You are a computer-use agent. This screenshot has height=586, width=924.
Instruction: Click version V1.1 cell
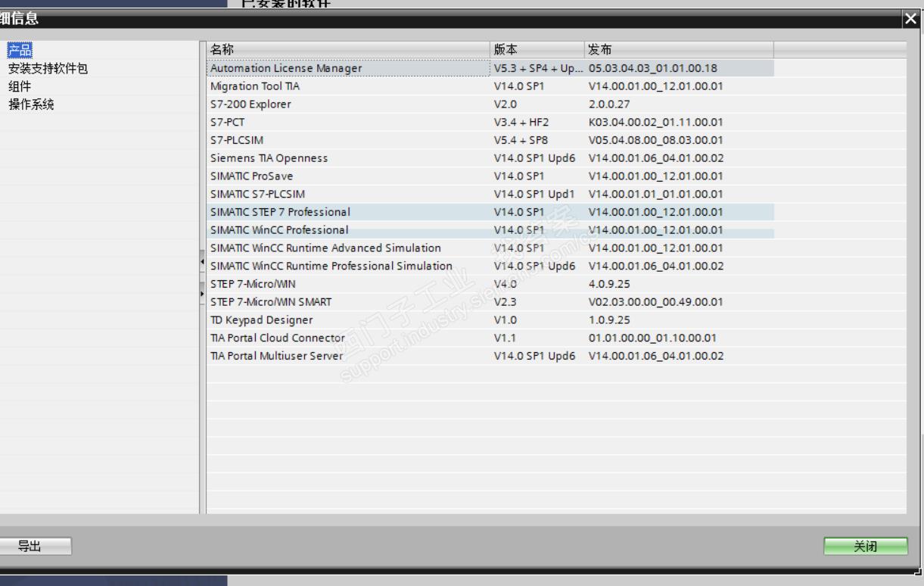538,338
